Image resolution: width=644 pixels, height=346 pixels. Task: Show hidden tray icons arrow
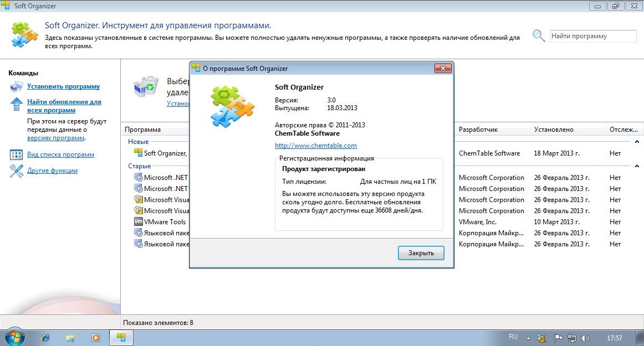(x=528, y=339)
